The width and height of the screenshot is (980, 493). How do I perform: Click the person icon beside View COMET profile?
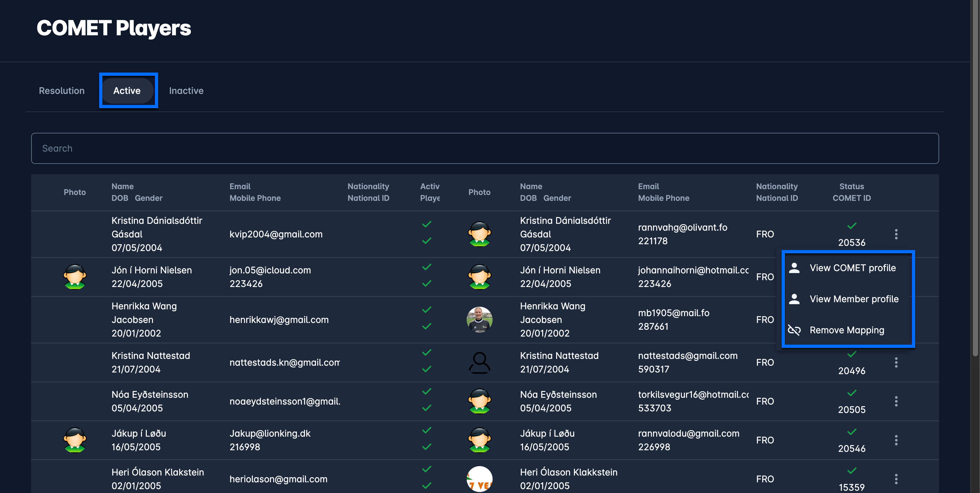[x=794, y=268]
